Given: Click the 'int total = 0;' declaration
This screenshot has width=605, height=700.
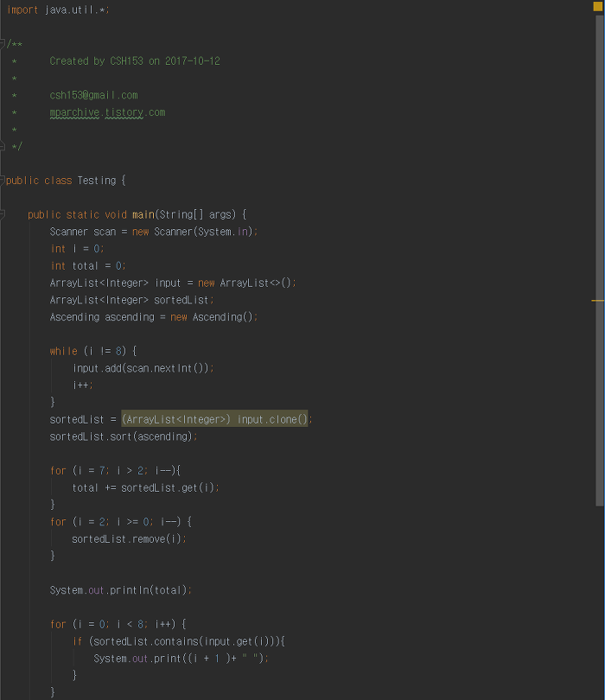Looking at the screenshot, I should [x=88, y=266].
